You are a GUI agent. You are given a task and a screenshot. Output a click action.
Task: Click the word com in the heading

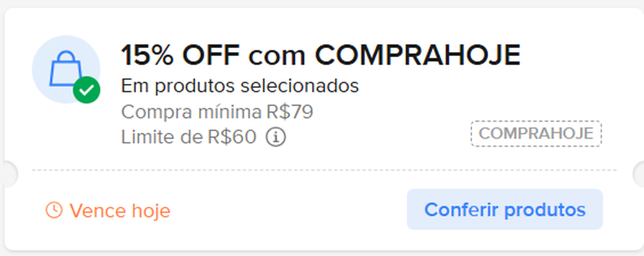(x=278, y=55)
